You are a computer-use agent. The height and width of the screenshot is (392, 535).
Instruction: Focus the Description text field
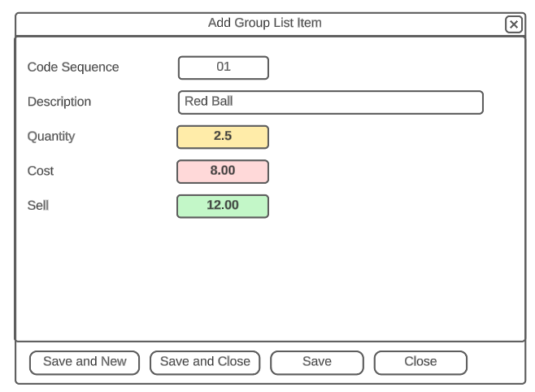(330, 102)
